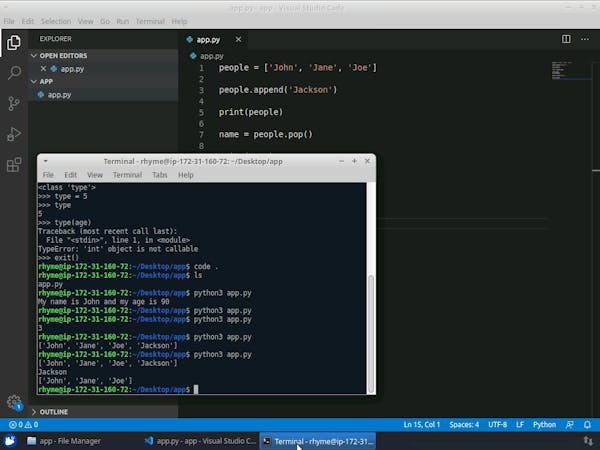The height and width of the screenshot is (450, 600).
Task: Open VS Code View menu
Action: click(x=85, y=21)
